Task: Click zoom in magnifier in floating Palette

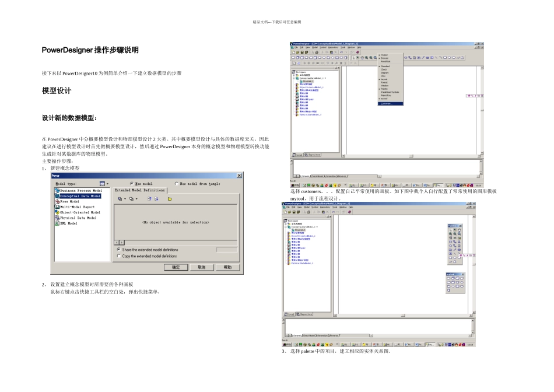Action: [450, 234]
